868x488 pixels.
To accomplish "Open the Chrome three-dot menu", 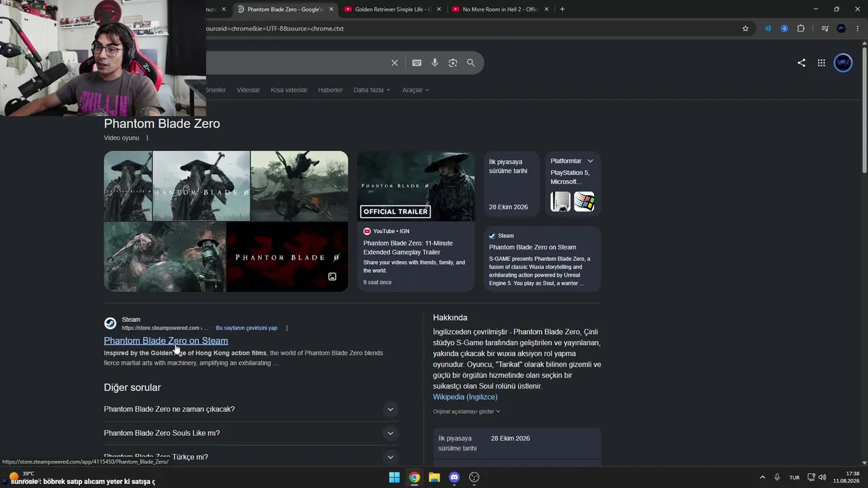I will point(858,28).
